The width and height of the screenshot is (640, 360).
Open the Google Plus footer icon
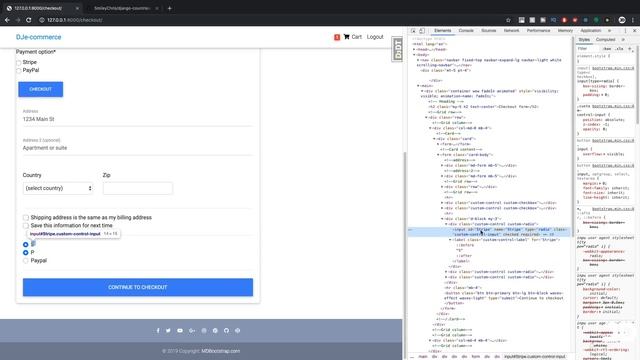[x=192, y=331]
